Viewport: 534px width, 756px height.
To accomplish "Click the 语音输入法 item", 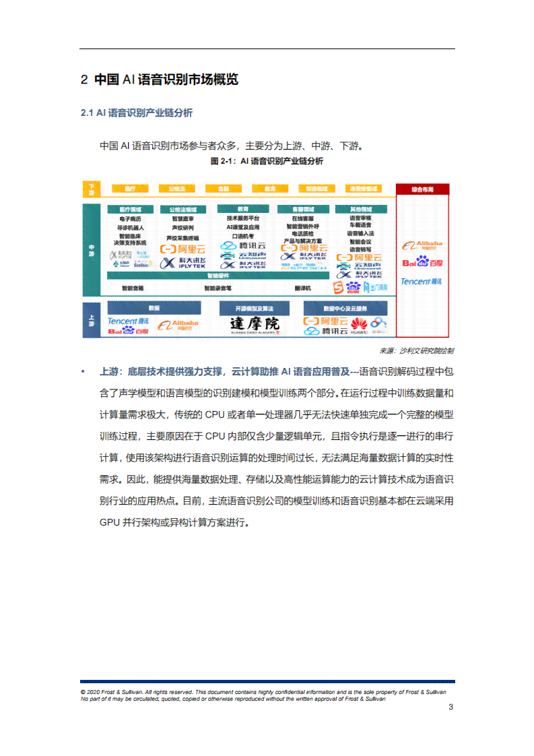I will point(360,233).
